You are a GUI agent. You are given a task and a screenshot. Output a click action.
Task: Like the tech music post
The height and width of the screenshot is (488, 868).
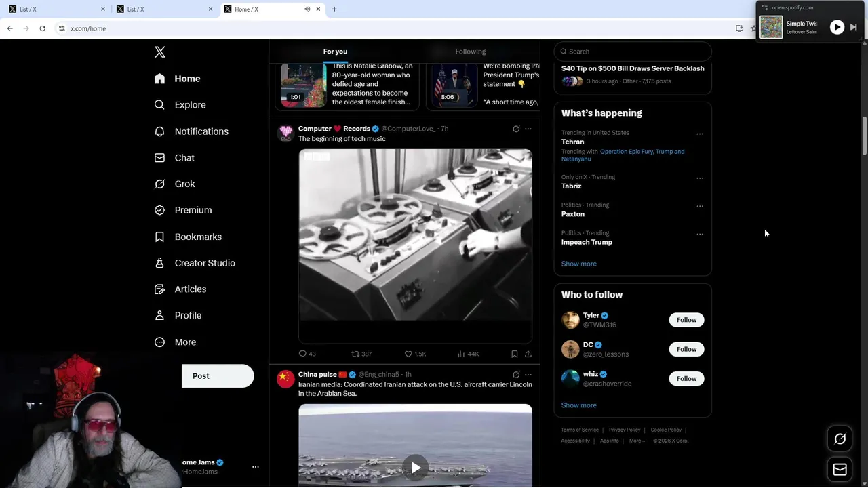point(415,354)
